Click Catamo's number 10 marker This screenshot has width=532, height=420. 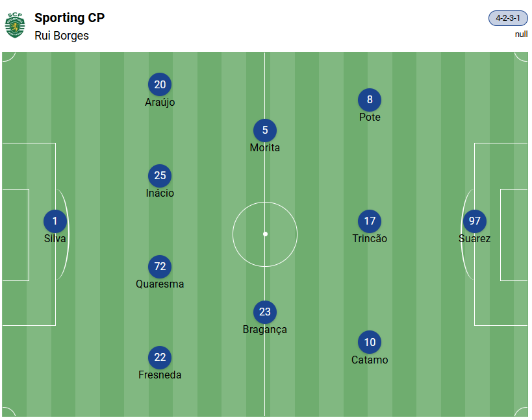(370, 343)
